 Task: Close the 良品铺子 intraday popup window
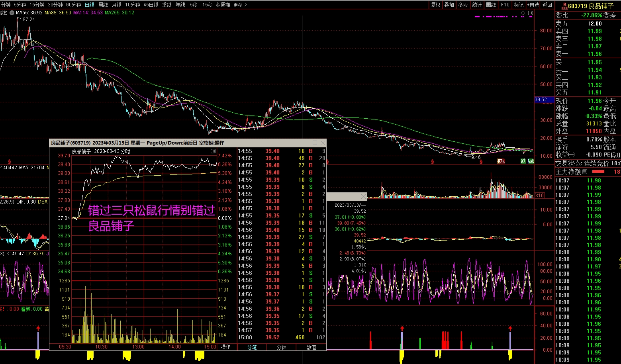click(323, 143)
